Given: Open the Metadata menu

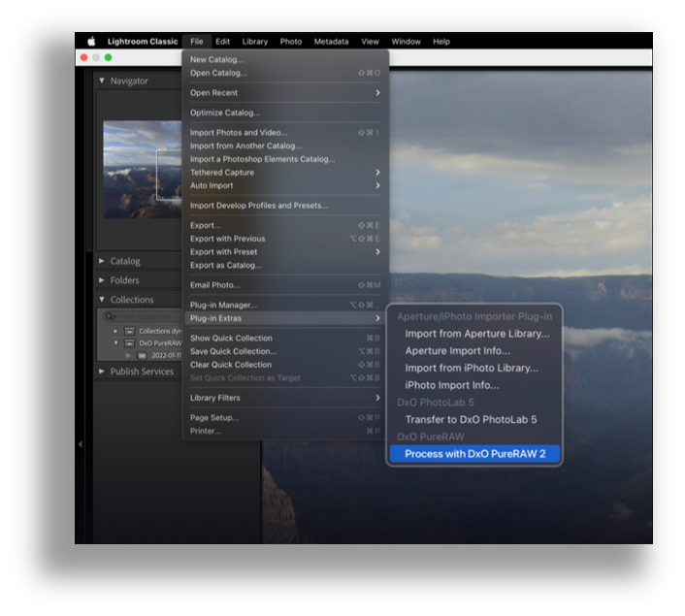Looking at the screenshot, I should click(x=331, y=42).
